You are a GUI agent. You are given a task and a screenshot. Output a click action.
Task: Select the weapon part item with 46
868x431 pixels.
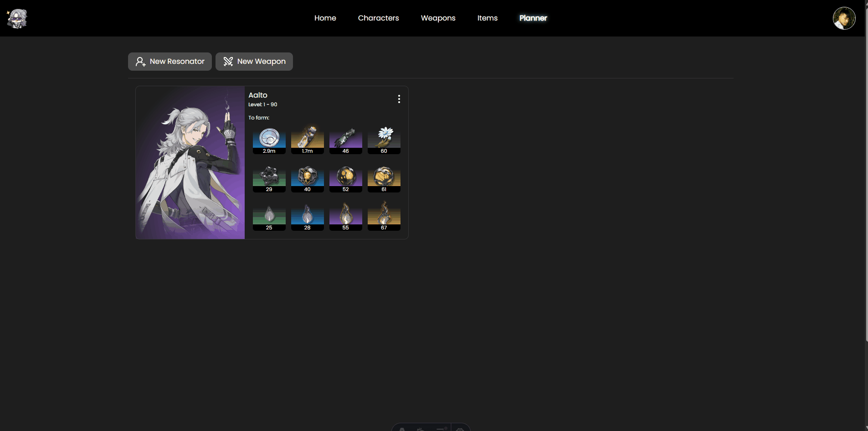pyautogui.click(x=346, y=140)
